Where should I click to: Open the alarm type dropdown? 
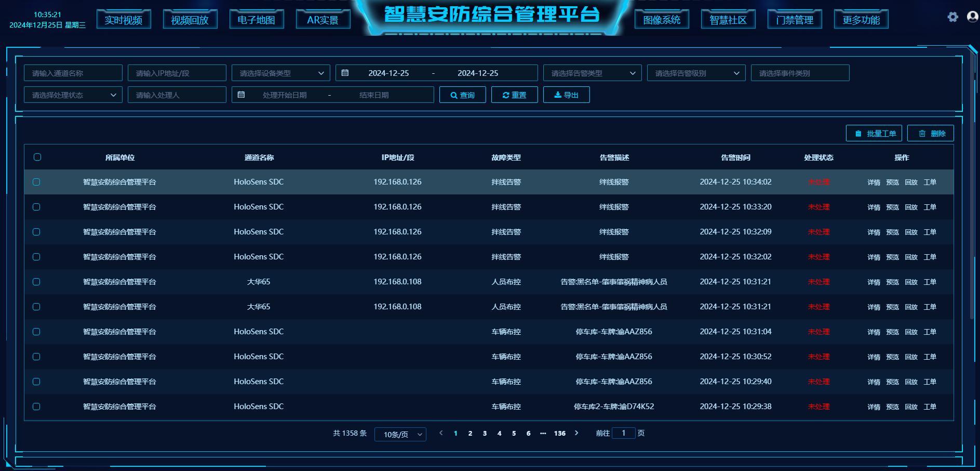tap(593, 73)
